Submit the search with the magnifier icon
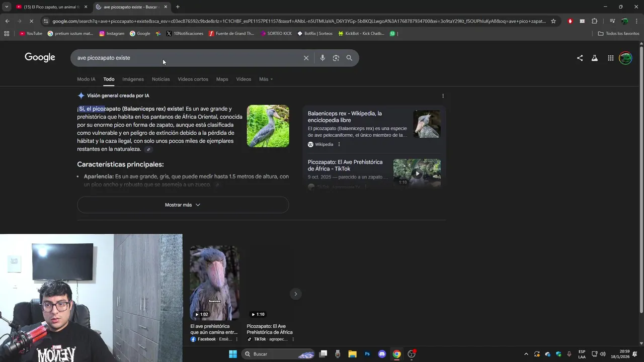 [349, 58]
